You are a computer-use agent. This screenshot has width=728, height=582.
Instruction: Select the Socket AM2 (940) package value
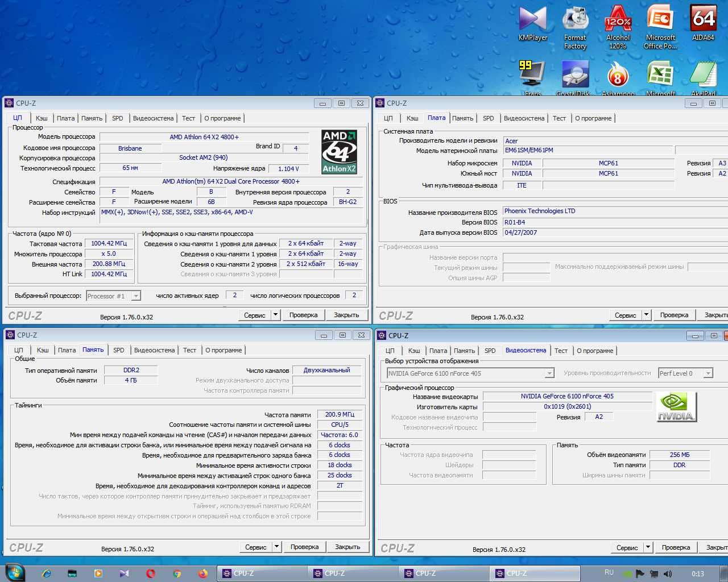(204, 157)
